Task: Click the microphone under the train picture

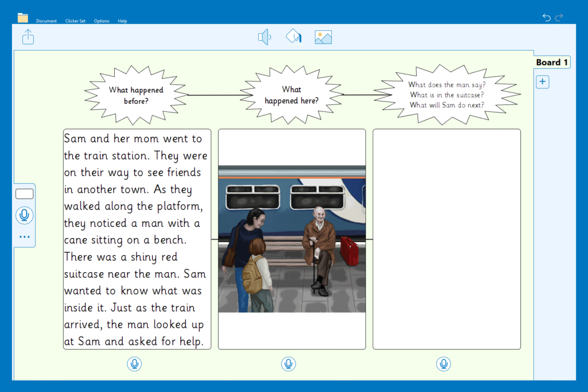Action: click(x=288, y=363)
